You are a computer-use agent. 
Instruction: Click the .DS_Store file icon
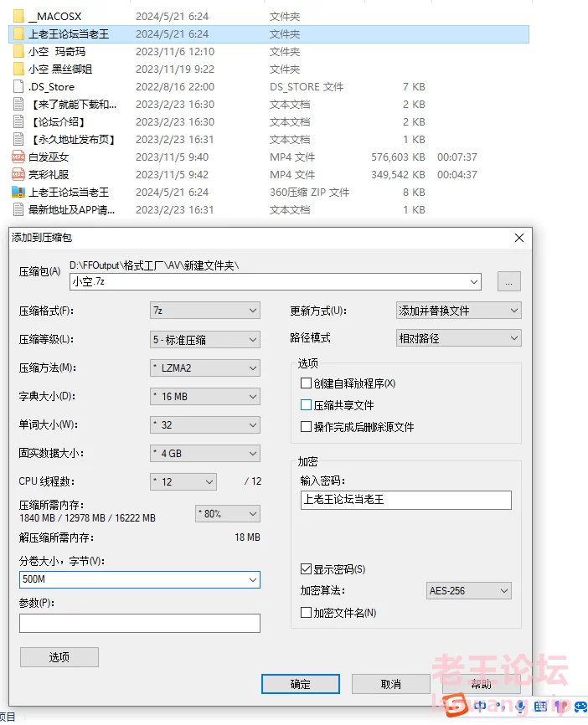point(18,87)
